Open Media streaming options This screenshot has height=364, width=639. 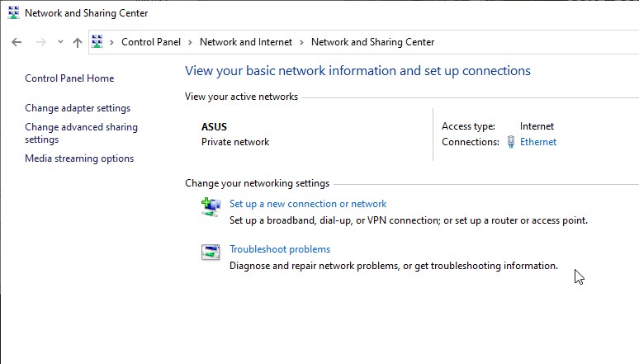click(79, 158)
